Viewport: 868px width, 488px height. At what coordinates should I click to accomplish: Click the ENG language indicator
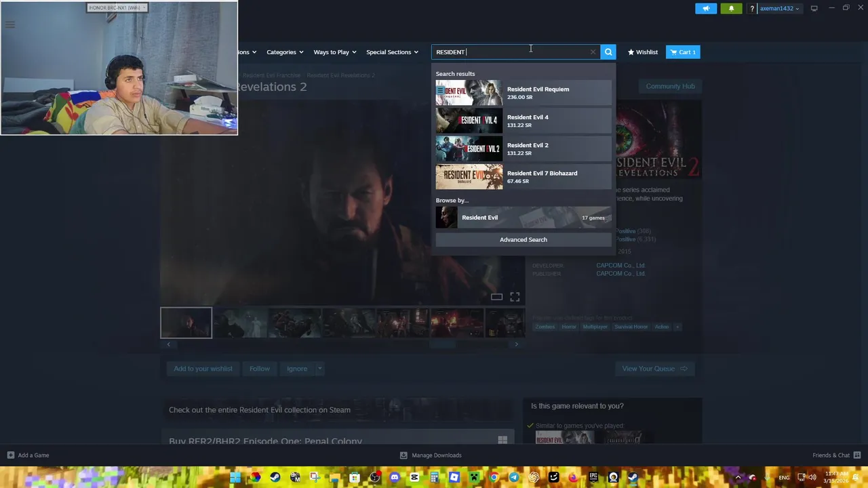[x=784, y=477]
